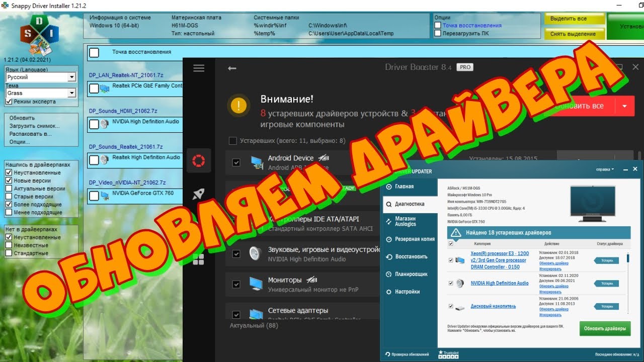Open Настройки gear icon in Driver Updater
Viewport: 644px width, 362px height.
pyautogui.click(x=388, y=292)
